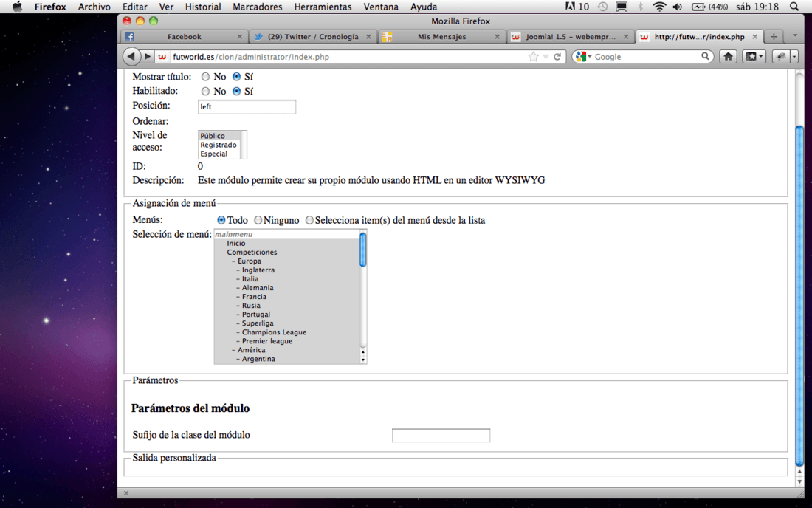Open Spotlight search in menu bar
Screen dimensions: 812x508
(x=794, y=7)
